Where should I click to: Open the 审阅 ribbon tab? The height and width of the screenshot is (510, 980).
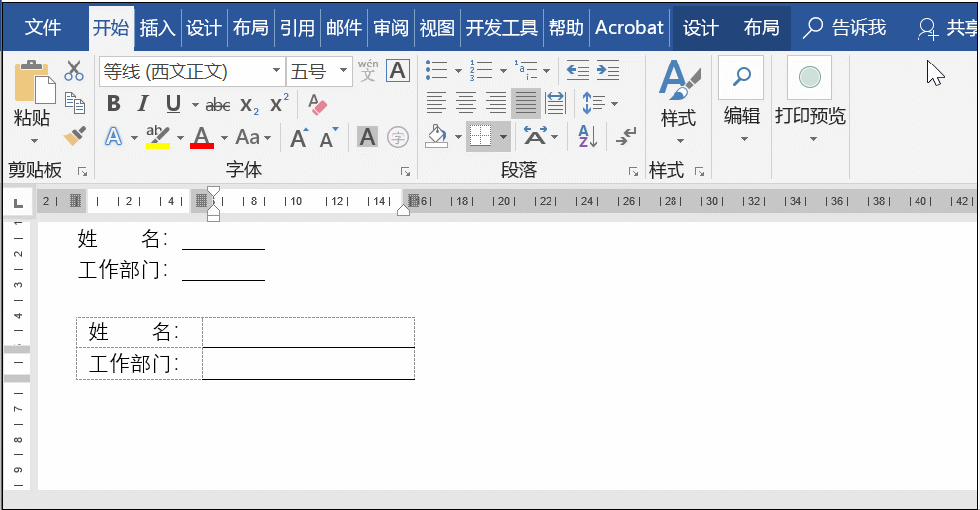point(390,28)
